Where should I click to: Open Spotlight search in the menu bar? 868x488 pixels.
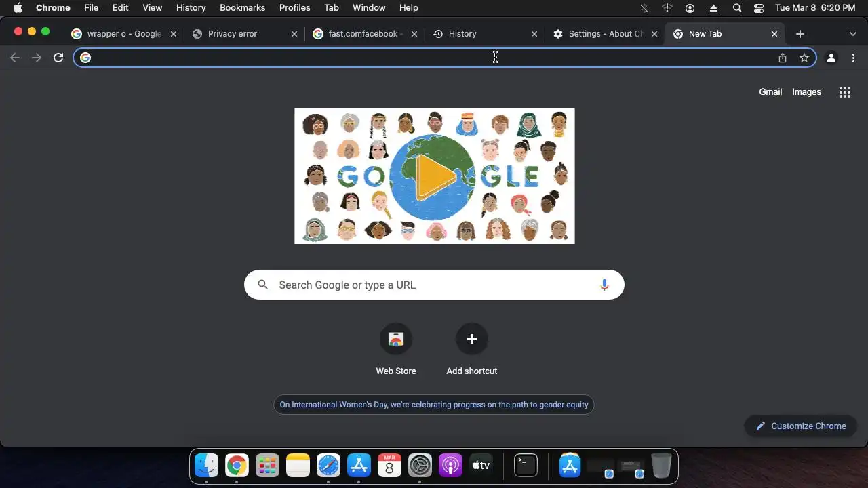click(x=737, y=8)
